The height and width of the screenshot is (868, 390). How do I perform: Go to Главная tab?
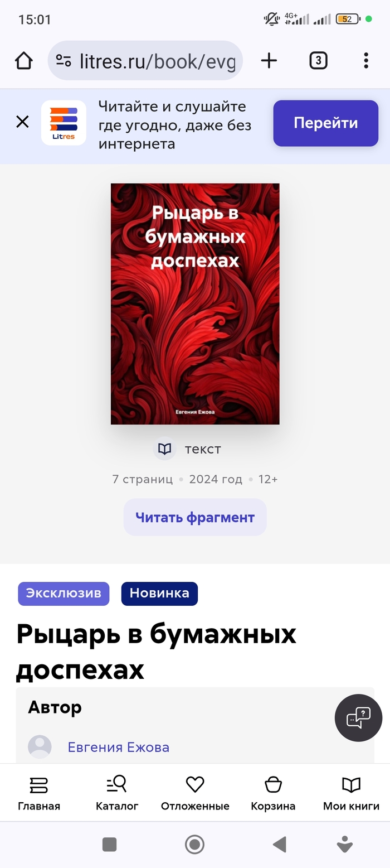pyautogui.click(x=39, y=793)
